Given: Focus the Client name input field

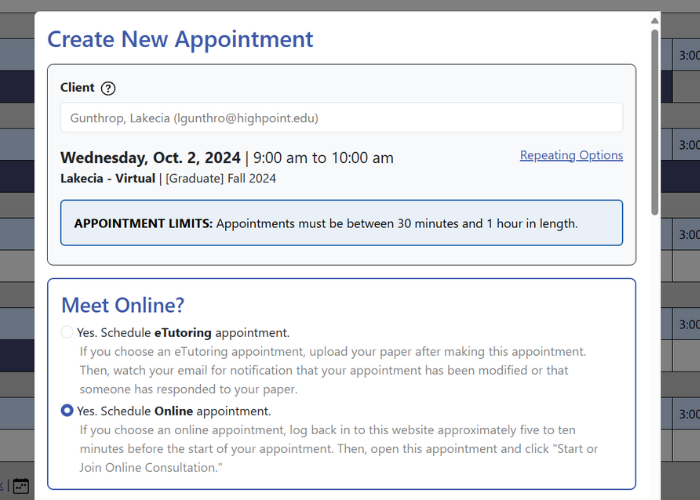Looking at the screenshot, I should coord(341,118).
